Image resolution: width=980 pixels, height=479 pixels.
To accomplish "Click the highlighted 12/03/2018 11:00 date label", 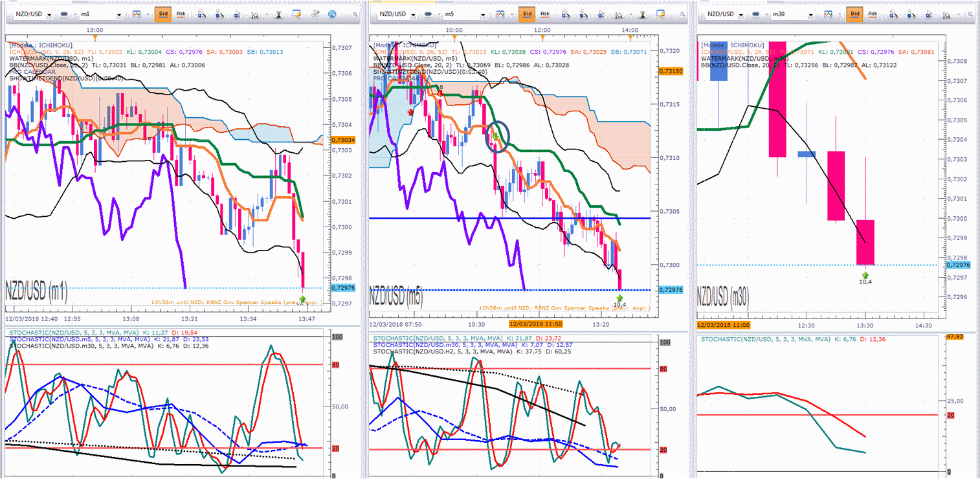I will tap(723, 325).
